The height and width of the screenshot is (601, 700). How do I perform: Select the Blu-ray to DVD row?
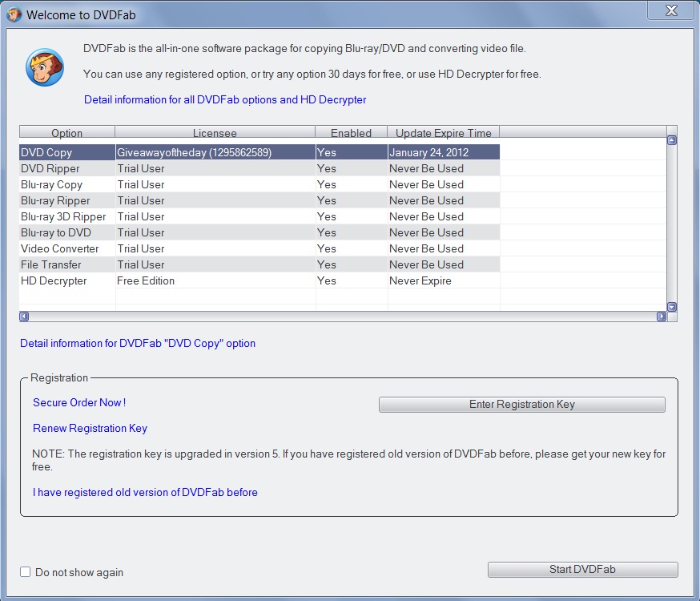tap(259, 232)
